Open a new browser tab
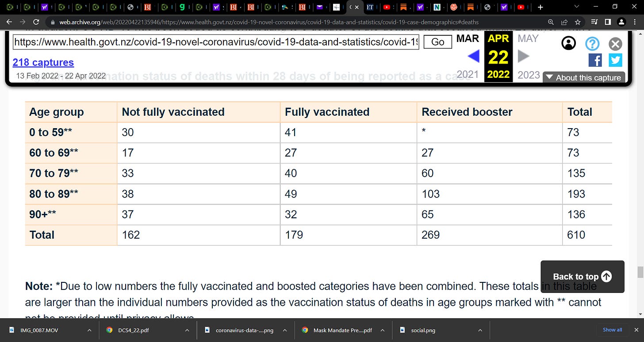The image size is (644, 342). (x=540, y=7)
